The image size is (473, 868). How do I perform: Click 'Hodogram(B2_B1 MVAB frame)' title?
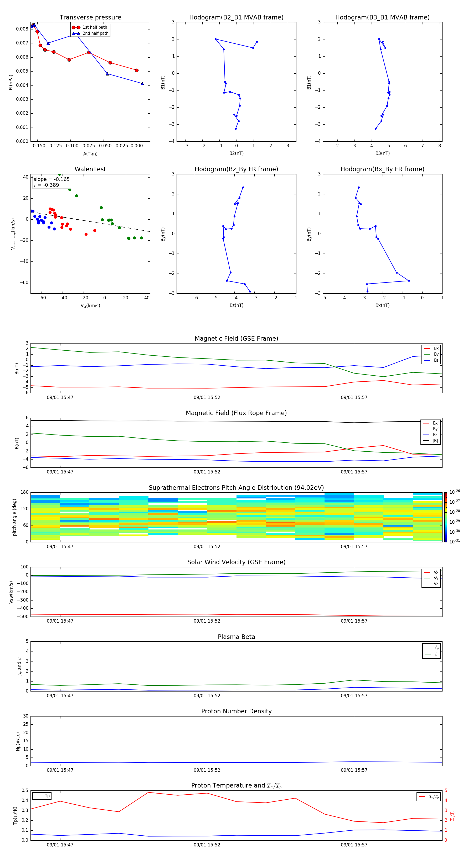coord(236,18)
